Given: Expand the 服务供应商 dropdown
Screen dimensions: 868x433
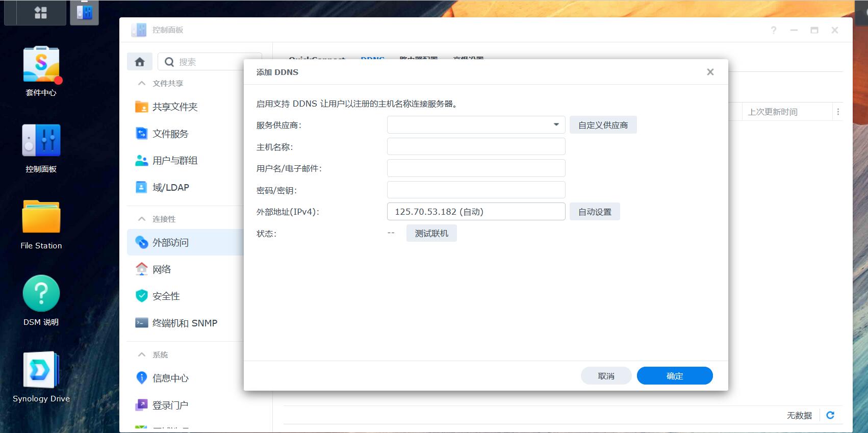Looking at the screenshot, I should point(476,125).
